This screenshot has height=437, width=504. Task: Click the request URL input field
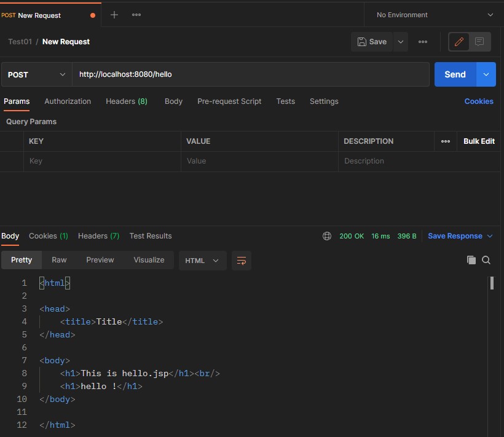coord(250,74)
